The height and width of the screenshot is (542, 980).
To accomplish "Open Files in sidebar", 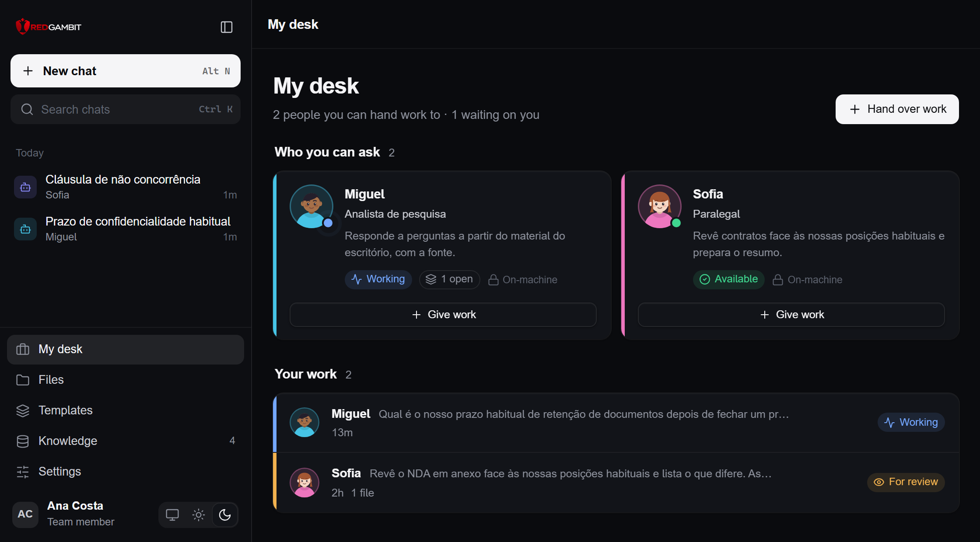I will pos(126,380).
